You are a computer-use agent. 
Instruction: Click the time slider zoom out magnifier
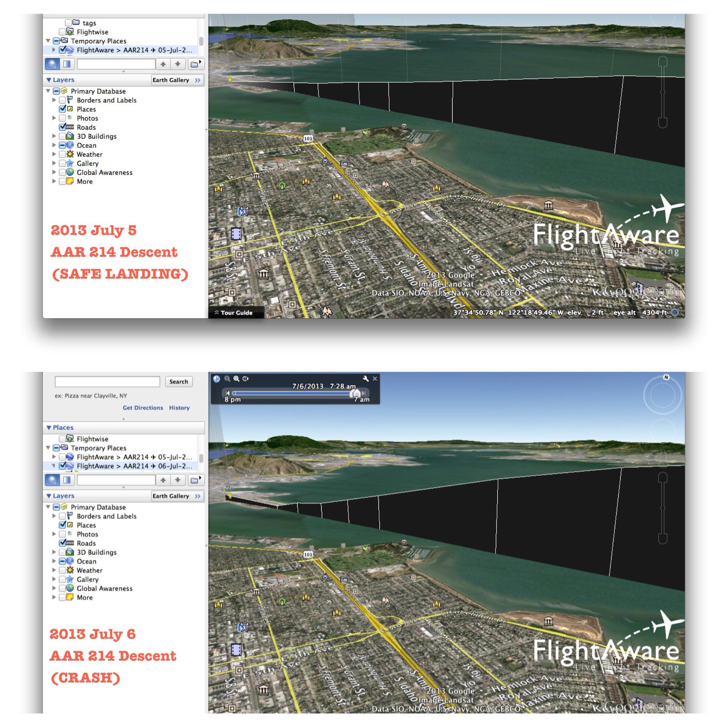[x=227, y=379]
